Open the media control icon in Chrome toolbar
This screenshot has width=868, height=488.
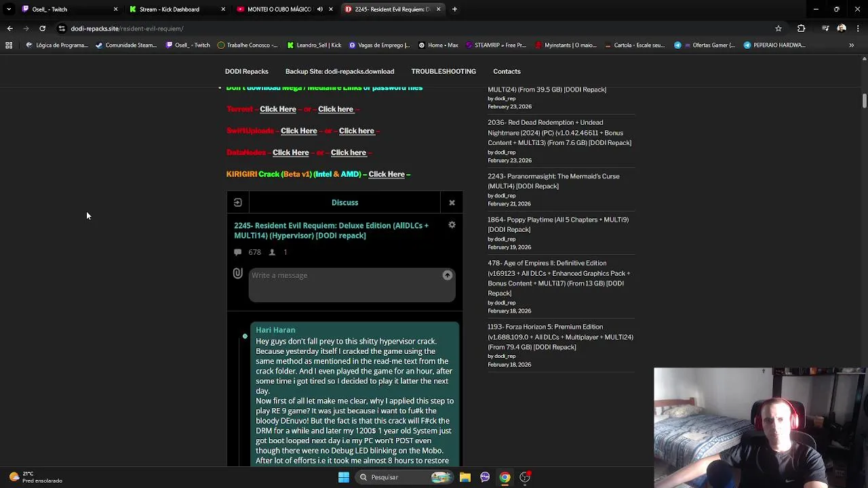pos(825,28)
